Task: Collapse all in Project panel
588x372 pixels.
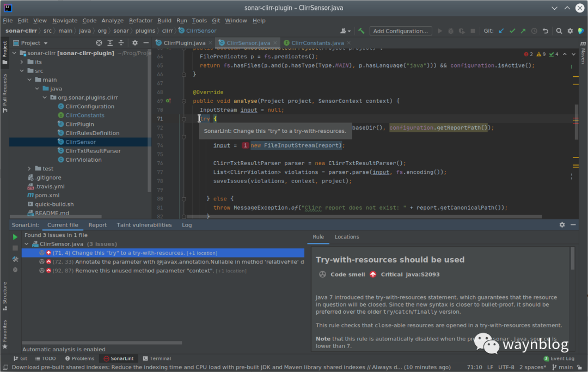Action: point(121,43)
